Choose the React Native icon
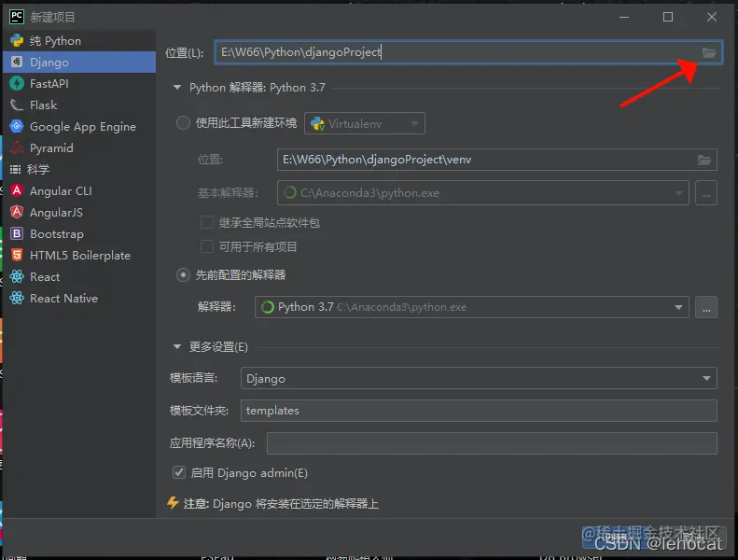The width and height of the screenshot is (738, 560). pos(17,298)
